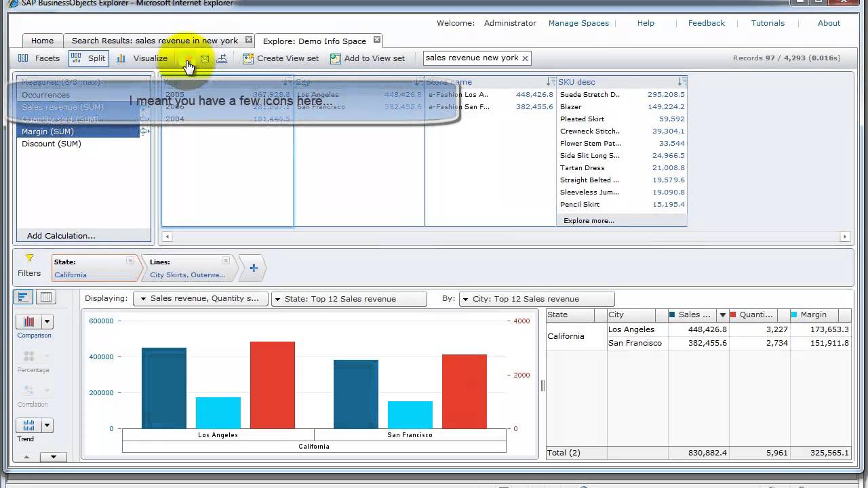
Task: Open the Tutorials link
Action: pyautogui.click(x=768, y=23)
